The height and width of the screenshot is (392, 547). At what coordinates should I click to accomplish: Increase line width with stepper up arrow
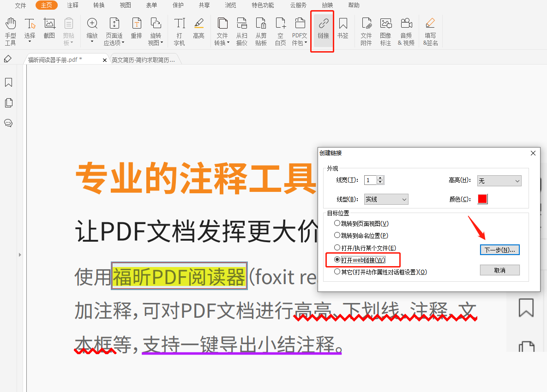point(380,178)
